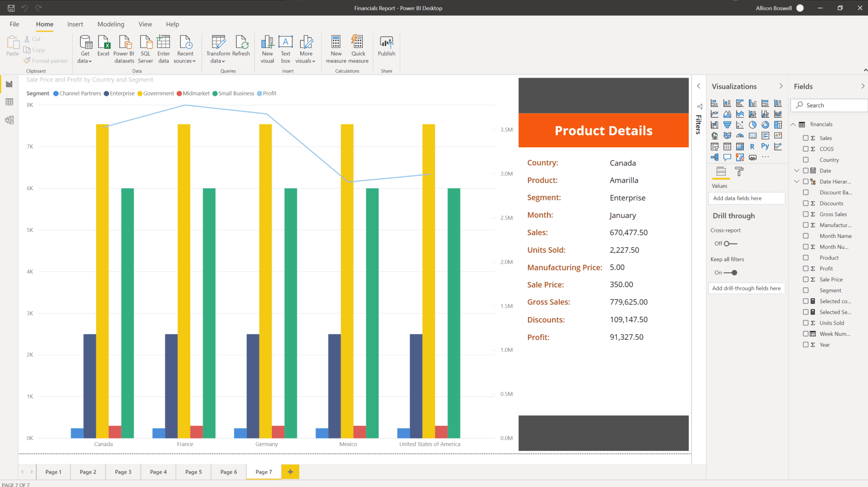Expand the Date Hierarchy field
Screen dimensions: 868x487
click(x=796, y=182)
